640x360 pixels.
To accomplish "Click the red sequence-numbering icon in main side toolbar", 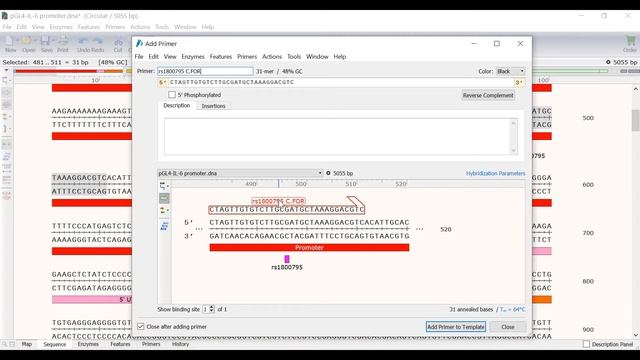I will click(x=7, y=196).
